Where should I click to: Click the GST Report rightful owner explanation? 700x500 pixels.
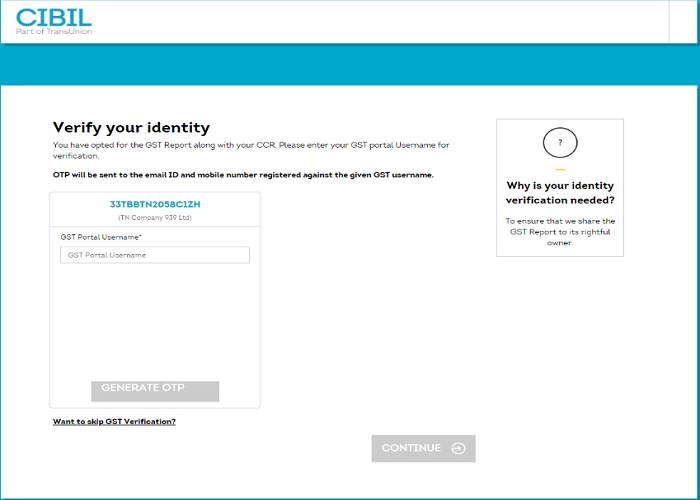click(x=560, y=231)
